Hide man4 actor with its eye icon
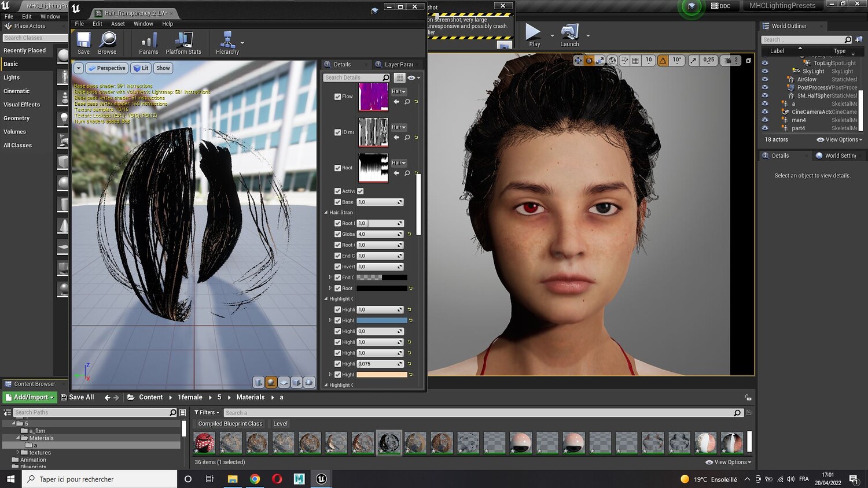This screenshot has height=488, width=868. point(765,120)
